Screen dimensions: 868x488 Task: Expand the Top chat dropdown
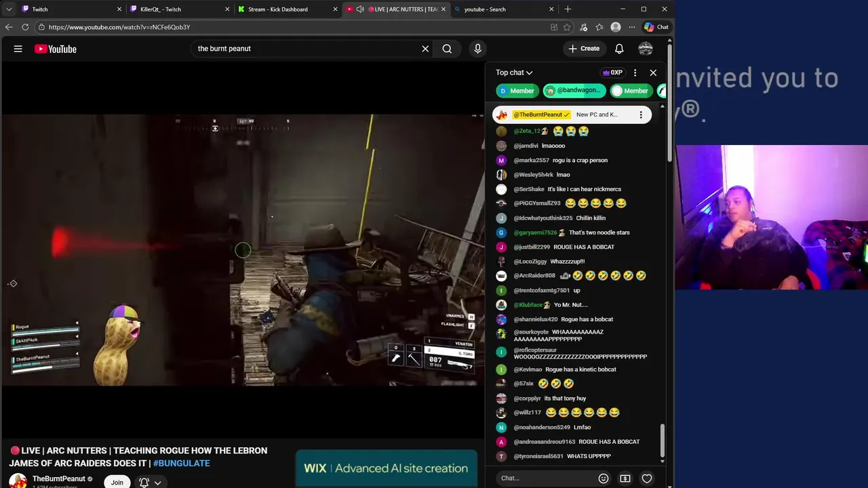514,73
